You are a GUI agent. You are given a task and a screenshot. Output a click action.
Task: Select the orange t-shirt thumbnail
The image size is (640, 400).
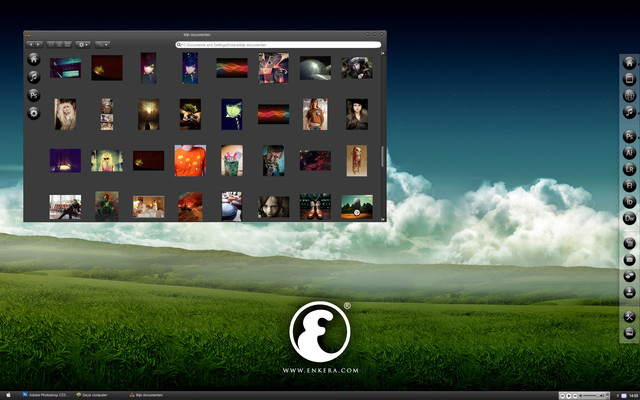coord(190,161)
